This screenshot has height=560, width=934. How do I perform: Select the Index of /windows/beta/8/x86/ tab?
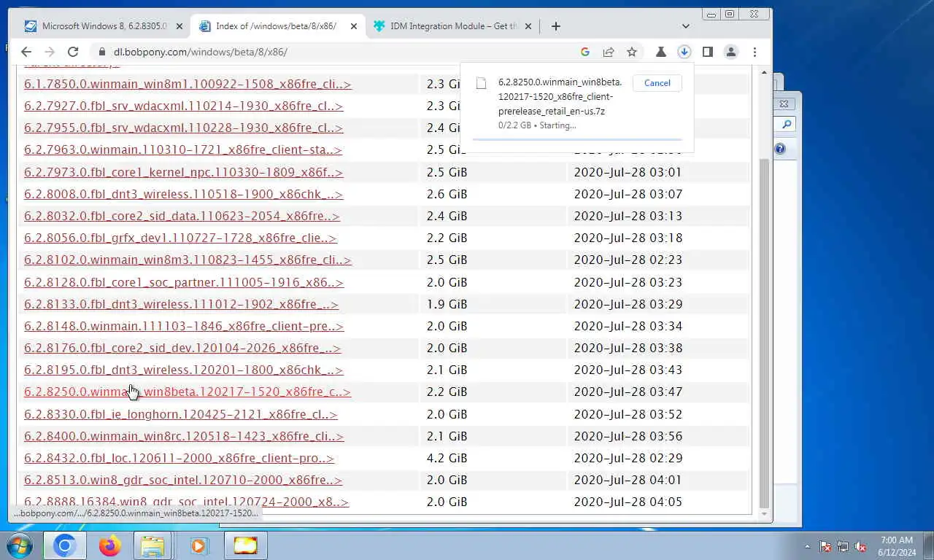(x=276, y=26)
